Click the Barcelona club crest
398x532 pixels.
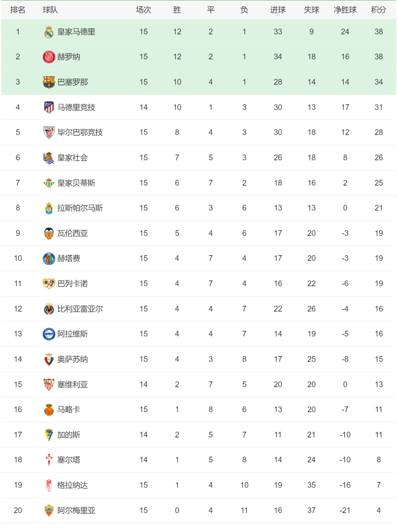tap(49, 82)
